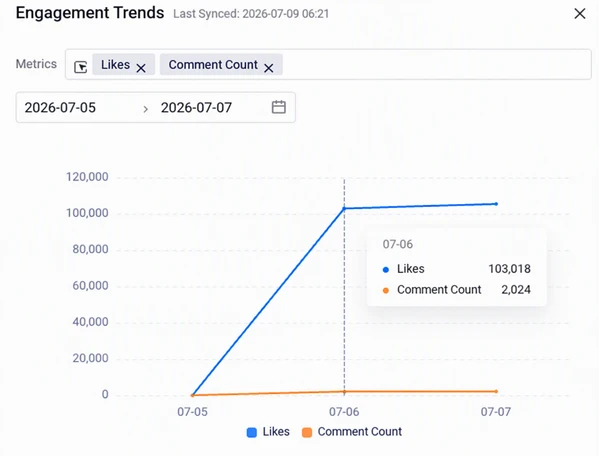Select the Comment Count point at 07-07
Viewport: 599px width, 456px height.
[x=496, y=391]
